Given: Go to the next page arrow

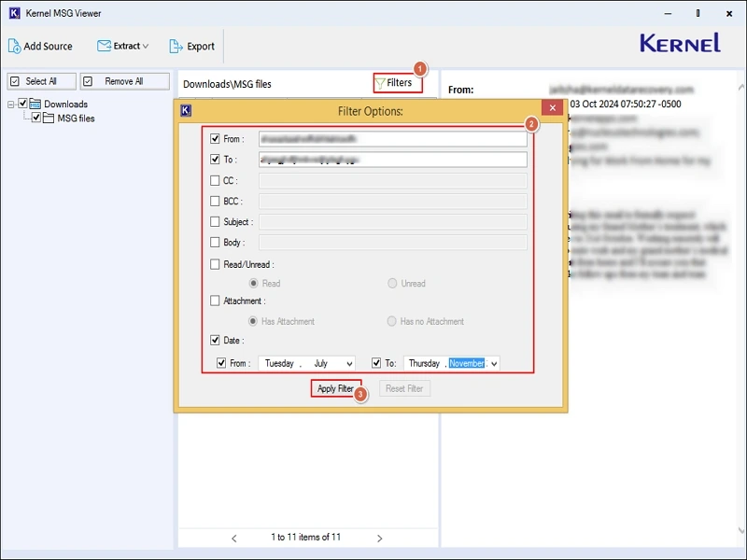Looking at the screenshot, I should click(379, 538).
